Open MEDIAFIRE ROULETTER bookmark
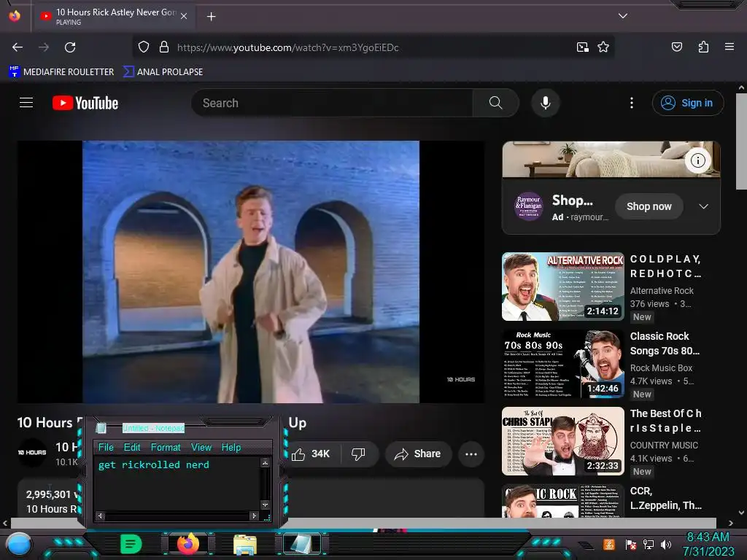 (x=61, y=72)
